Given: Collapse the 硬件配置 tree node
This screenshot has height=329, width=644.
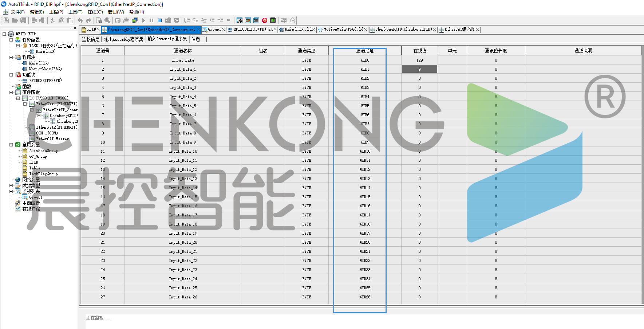Looking at the screenshot, I should [11, 92].
